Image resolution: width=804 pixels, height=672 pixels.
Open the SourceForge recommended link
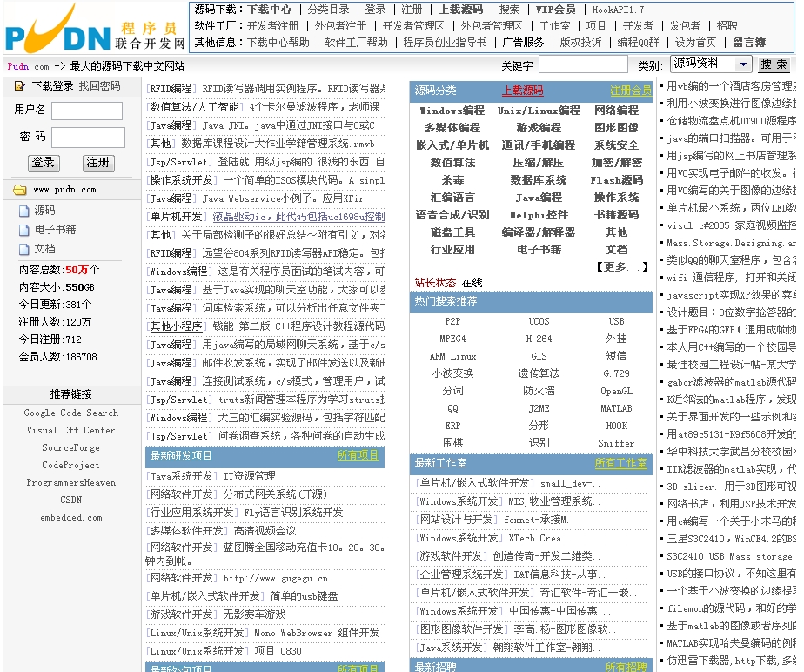click(71, 447)
